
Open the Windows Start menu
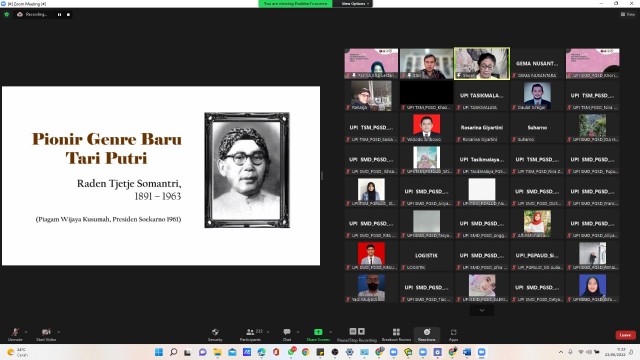(x=159, y=352)
